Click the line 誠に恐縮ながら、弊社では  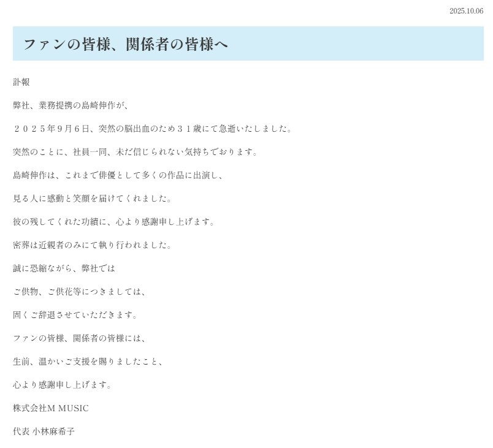(x=64, y=268)
